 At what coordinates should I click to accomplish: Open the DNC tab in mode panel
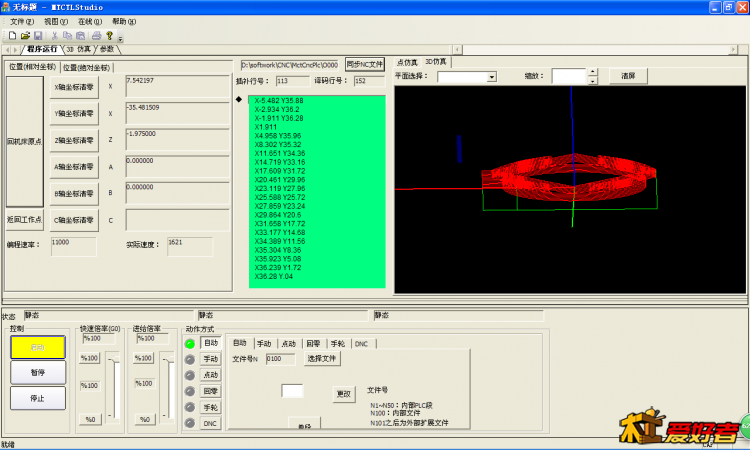tap(362, 344)
